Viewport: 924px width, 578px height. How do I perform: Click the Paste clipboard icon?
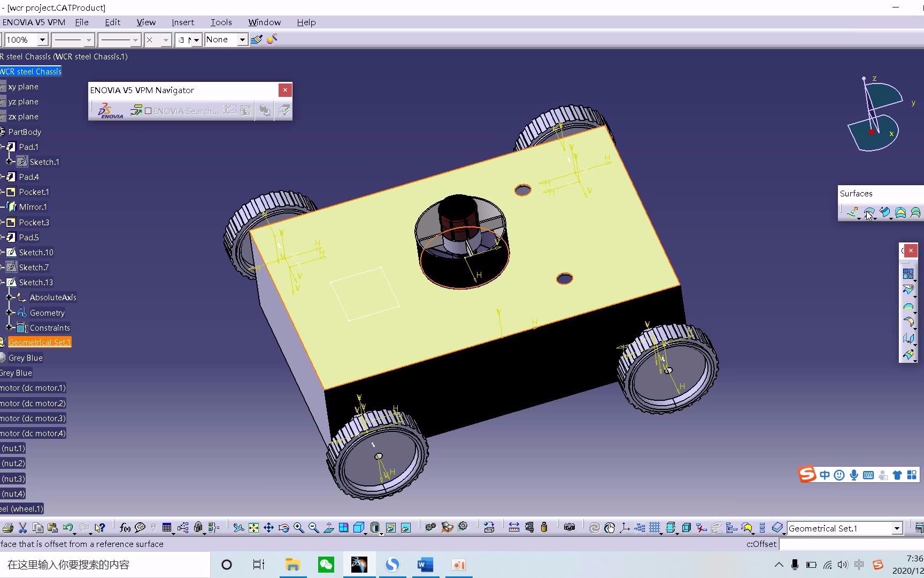pyautogui.click(x=52, y=528)
